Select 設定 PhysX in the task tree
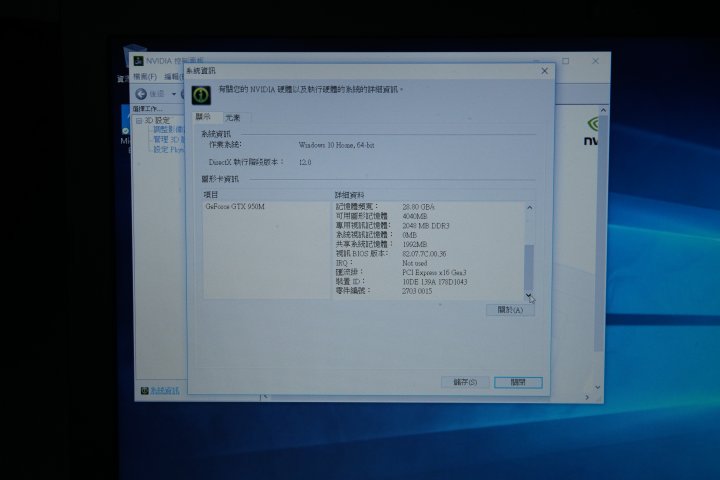The height and width of the screenshot is (480, 720). [x=169, y=150]
